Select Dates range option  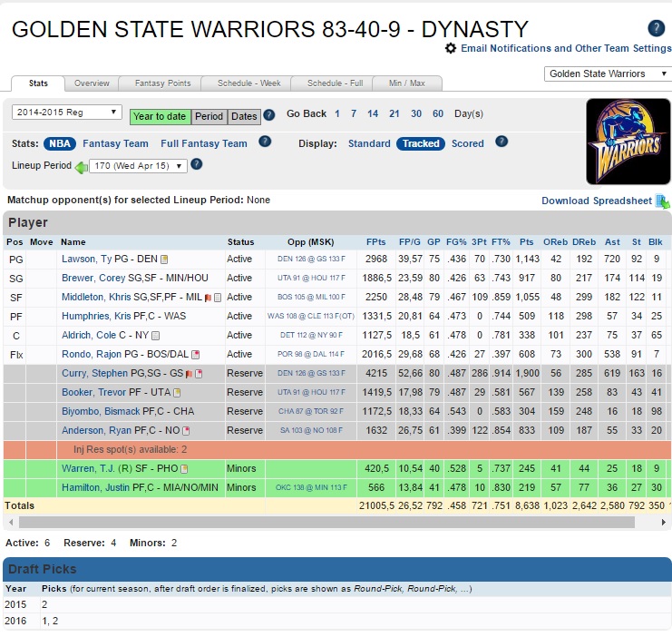244,116
